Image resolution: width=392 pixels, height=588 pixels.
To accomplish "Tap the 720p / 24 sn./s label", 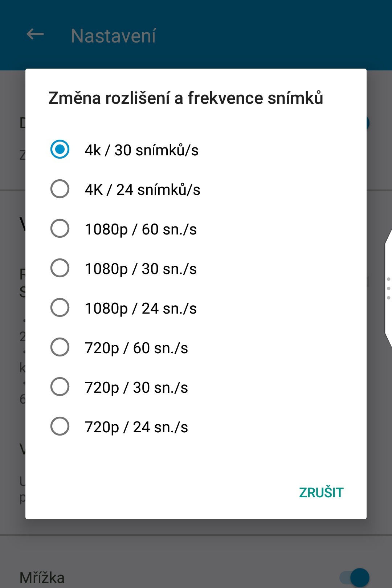I will pos(136,427).
